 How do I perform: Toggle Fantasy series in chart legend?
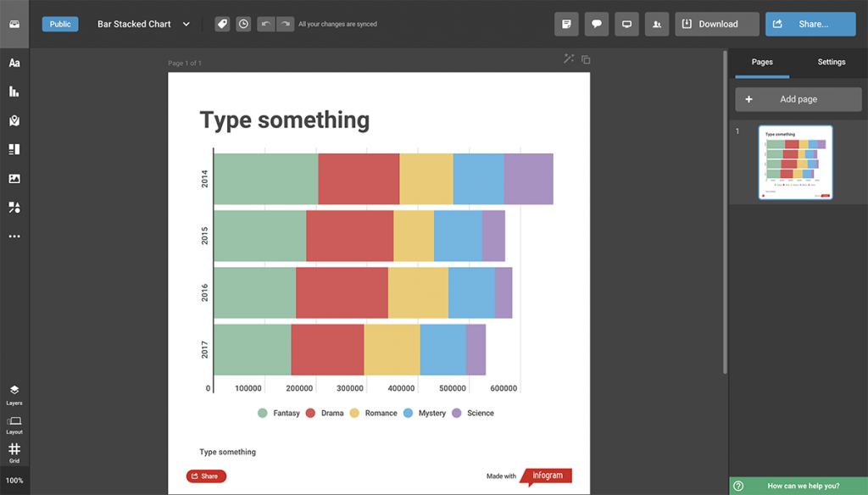[x=278, y=413]
